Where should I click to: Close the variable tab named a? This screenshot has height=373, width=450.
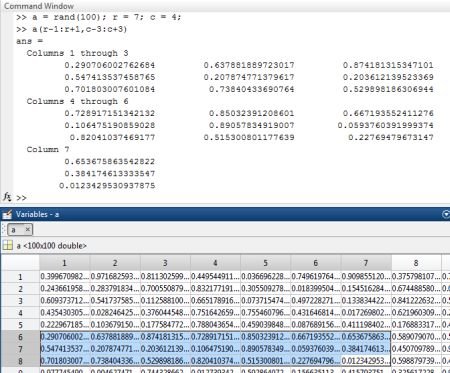click(x=28, y=229)
